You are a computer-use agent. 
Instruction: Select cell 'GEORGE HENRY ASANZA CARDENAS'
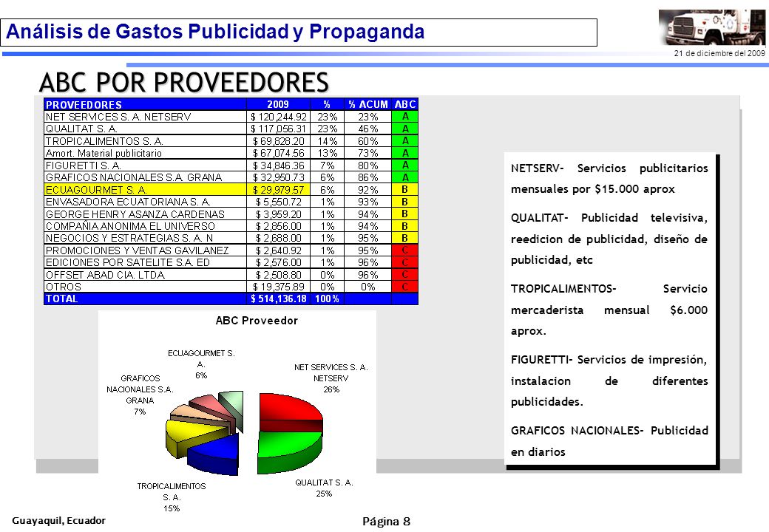click(145, 214)
